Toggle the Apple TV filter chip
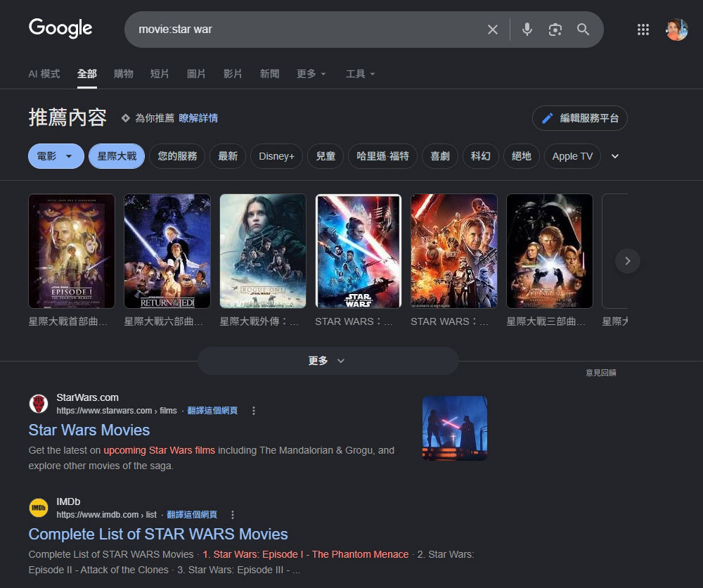The height and width of the screenshot is (588, 703). tap(572, 156)
